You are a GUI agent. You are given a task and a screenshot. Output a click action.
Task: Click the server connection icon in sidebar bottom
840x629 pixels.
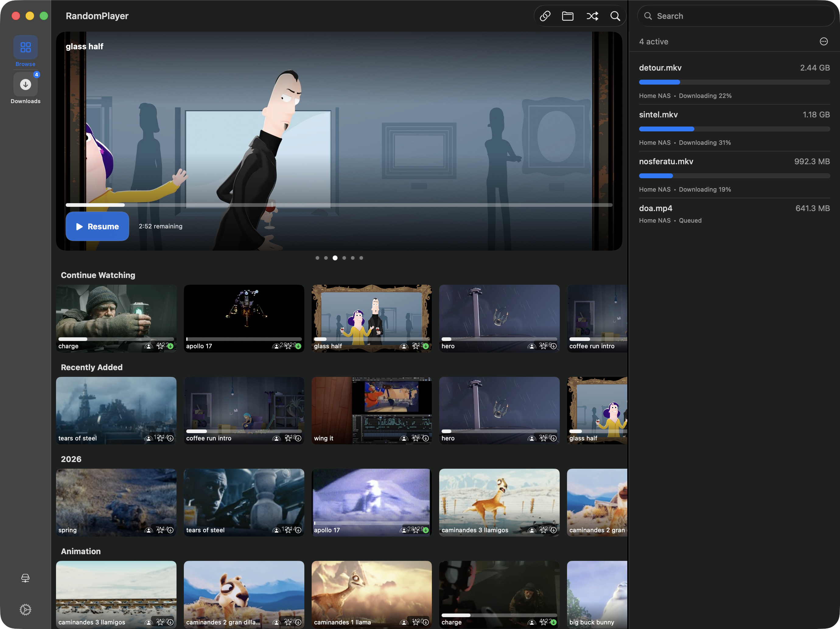26,578
